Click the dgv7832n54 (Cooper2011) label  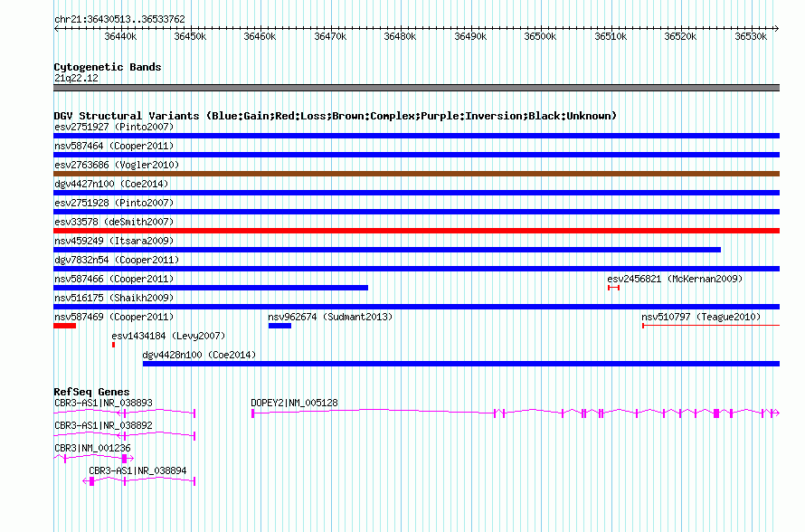[117, 260]
